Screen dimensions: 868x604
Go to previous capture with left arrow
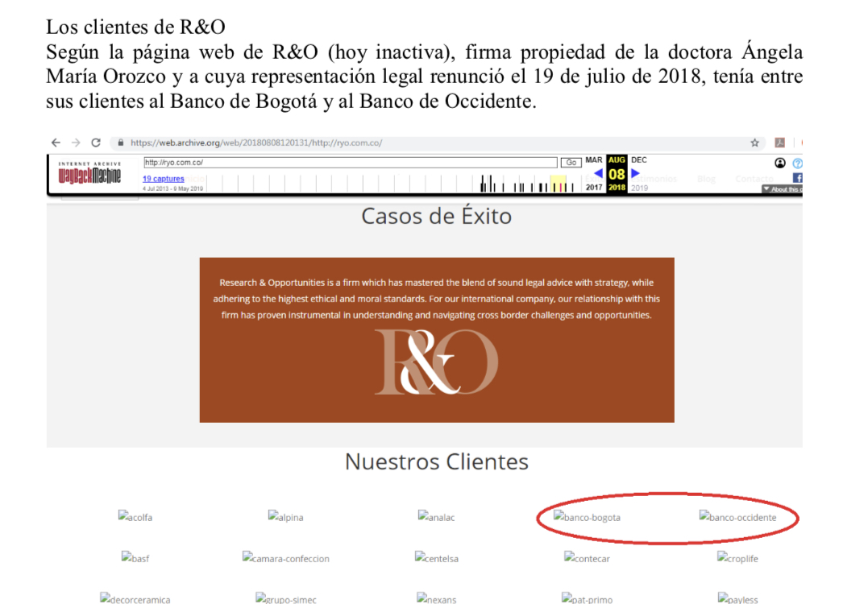(x=597, y=173)
